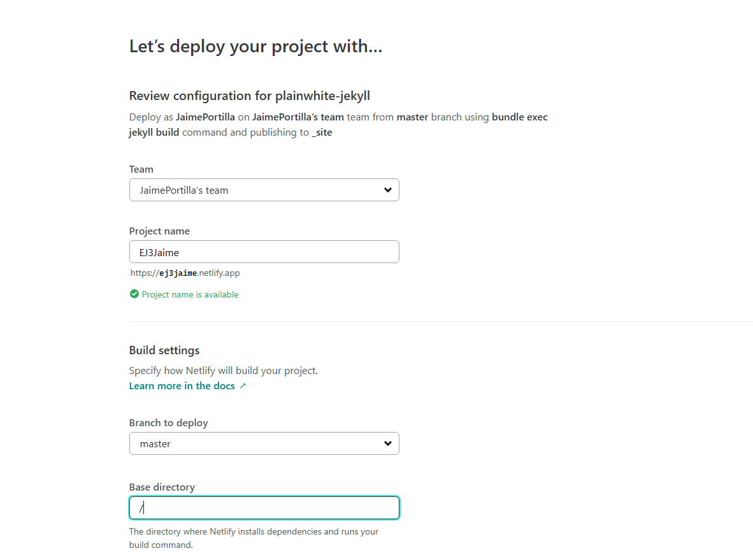The image size is (753, 560).
Task: Click the Build settings section heading
Action: tap(164, 350)
